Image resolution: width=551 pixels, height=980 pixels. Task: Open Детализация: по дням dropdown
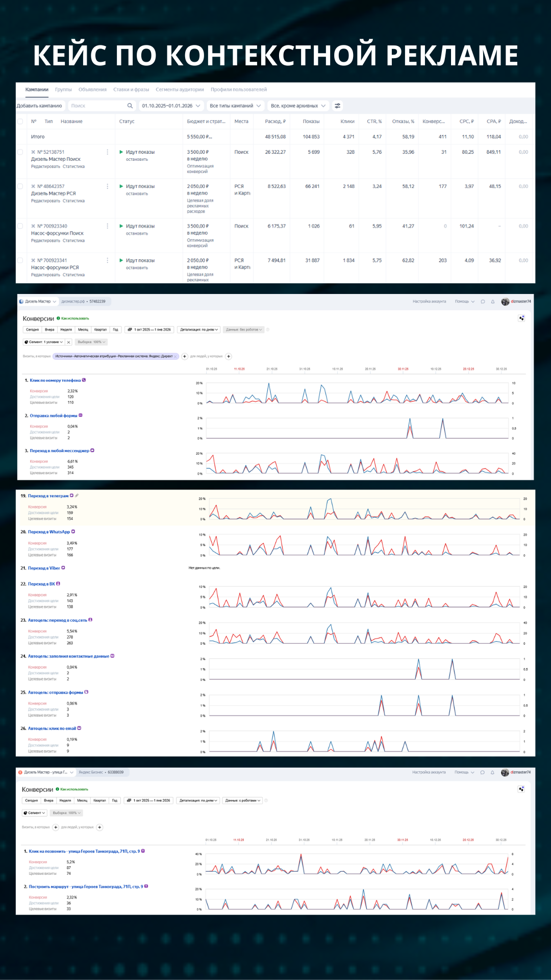(x=198, y=330)
